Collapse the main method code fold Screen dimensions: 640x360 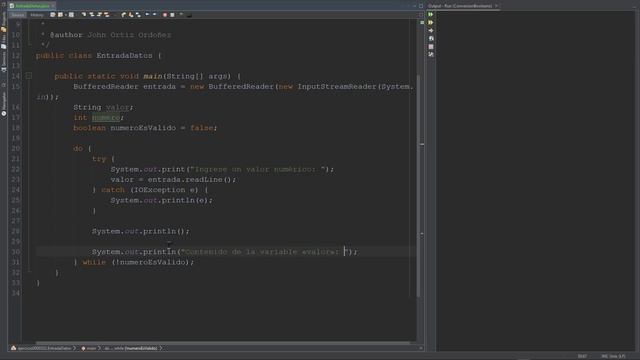tap(29, 76)
